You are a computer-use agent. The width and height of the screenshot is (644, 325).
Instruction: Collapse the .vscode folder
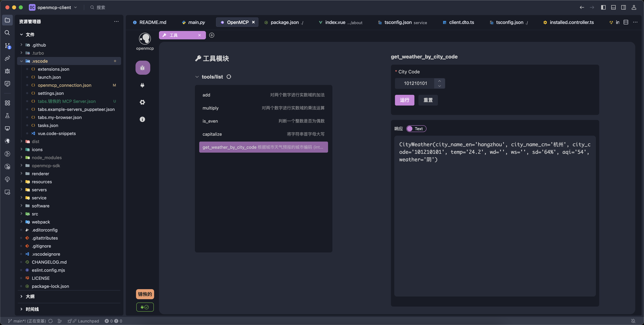coord(21,61)
